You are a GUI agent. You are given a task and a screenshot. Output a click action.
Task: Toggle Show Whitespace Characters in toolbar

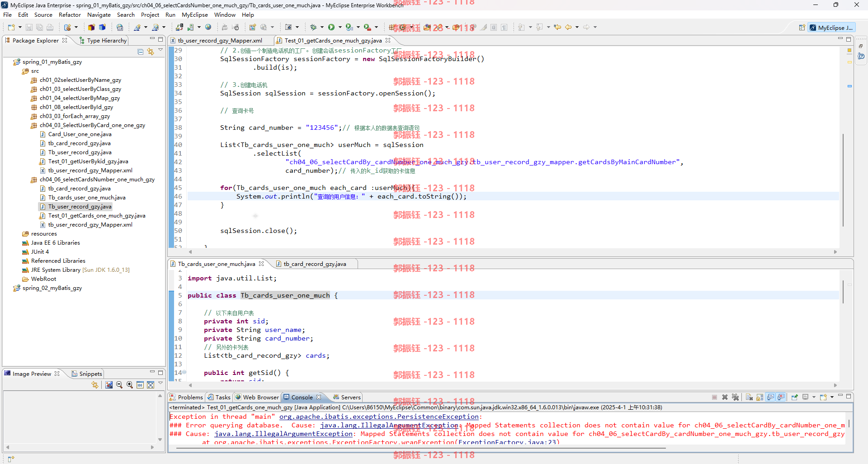click(x=504, y=28)
